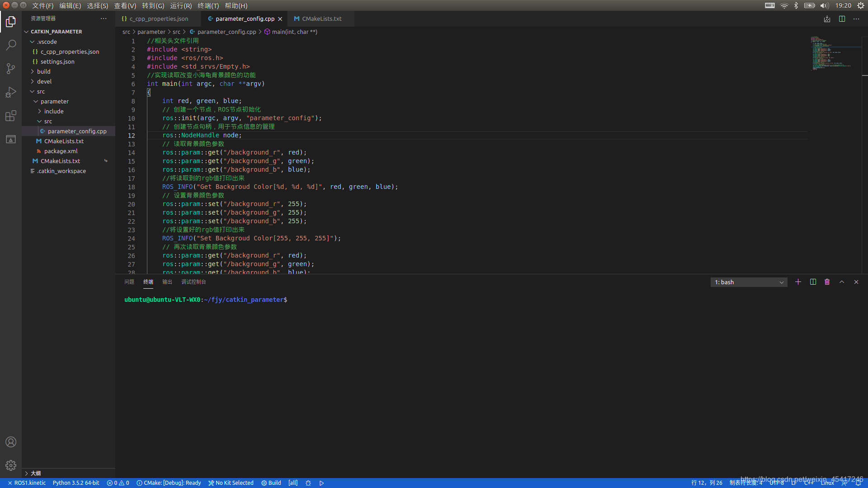Open the Accounts menu icon
The height and width of the screenshot is (488, 868).
coord(11,442)
